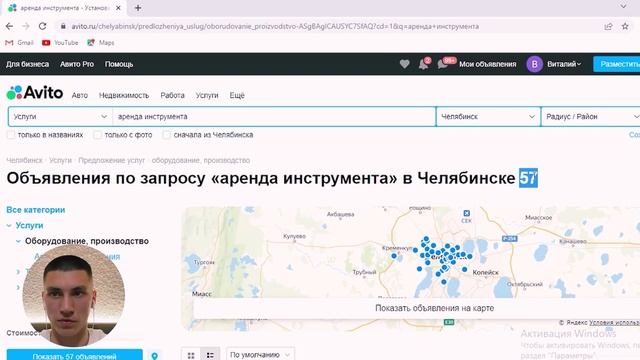
Task: Click the highlighted result count '57'
Action: (x=528, y=178)
